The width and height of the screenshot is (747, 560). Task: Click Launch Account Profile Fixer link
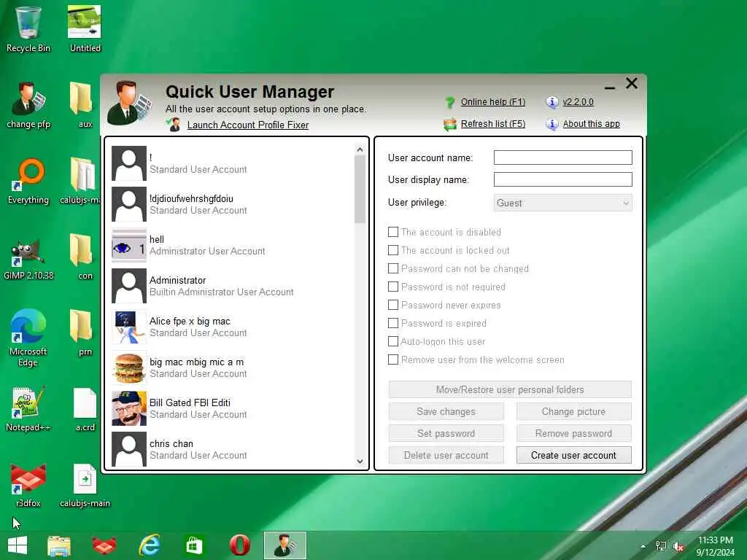(x=248, y=125)
